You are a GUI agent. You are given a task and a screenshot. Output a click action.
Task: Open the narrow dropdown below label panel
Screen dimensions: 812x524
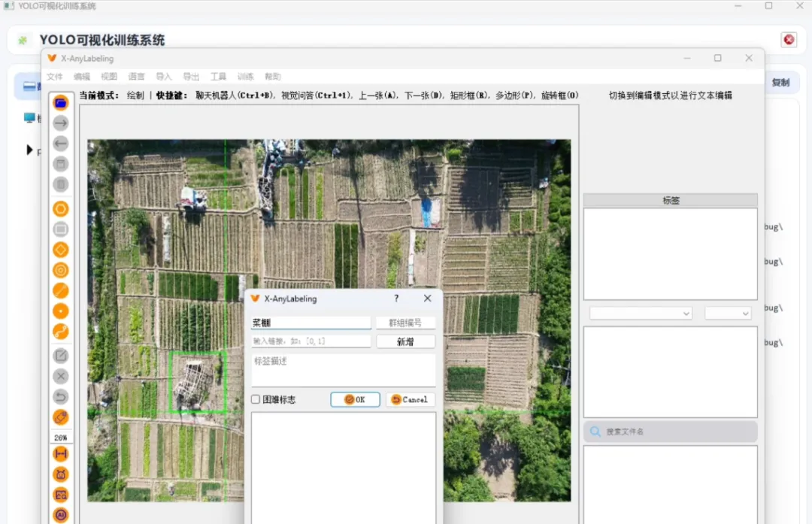coord(728,313)
